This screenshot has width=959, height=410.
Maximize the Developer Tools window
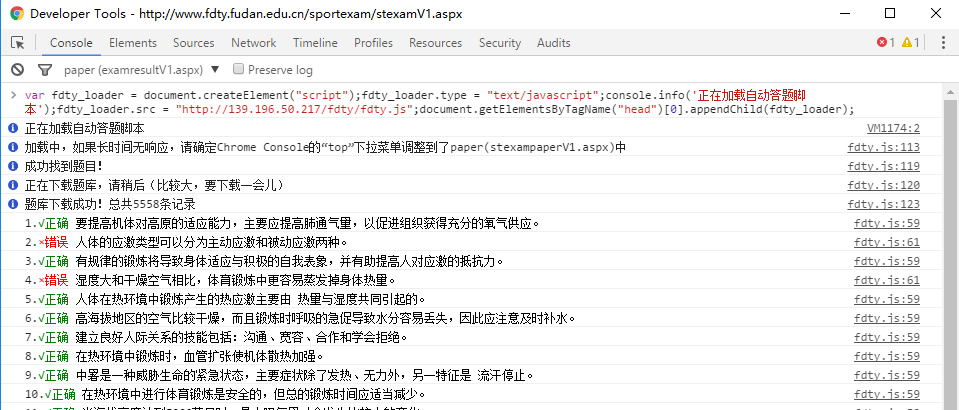pyautogui.click(x=890, y=13)
